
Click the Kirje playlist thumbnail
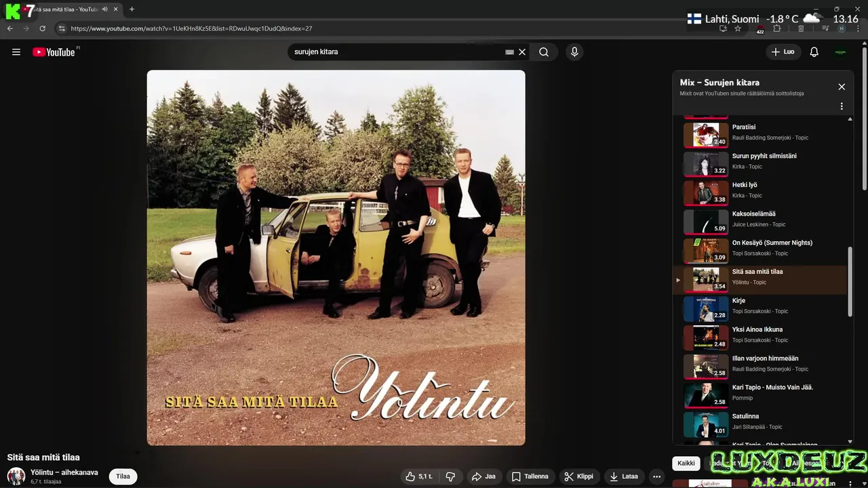706,308
